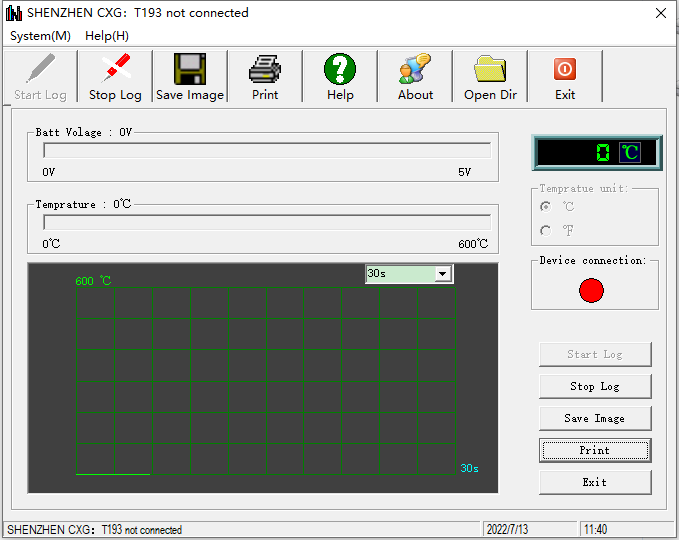
Task: Click the Open Dir folder icon
Action: (490, 68)
